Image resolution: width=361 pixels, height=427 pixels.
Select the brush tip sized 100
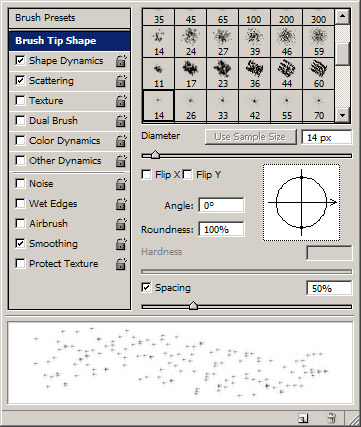[255, 17]
